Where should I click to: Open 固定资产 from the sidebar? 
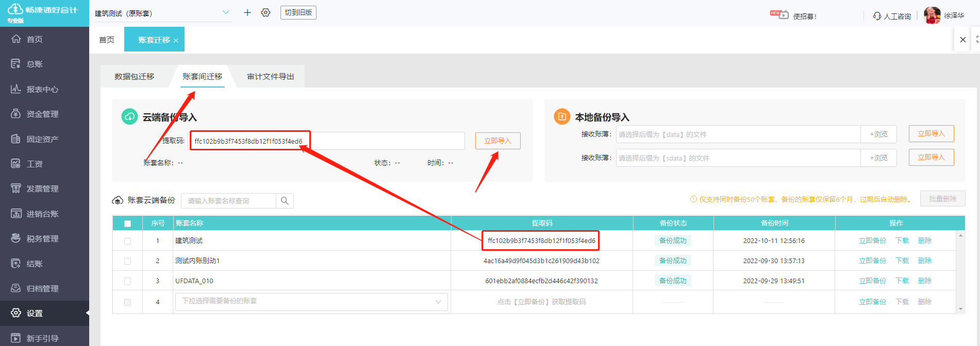point(42,139)
